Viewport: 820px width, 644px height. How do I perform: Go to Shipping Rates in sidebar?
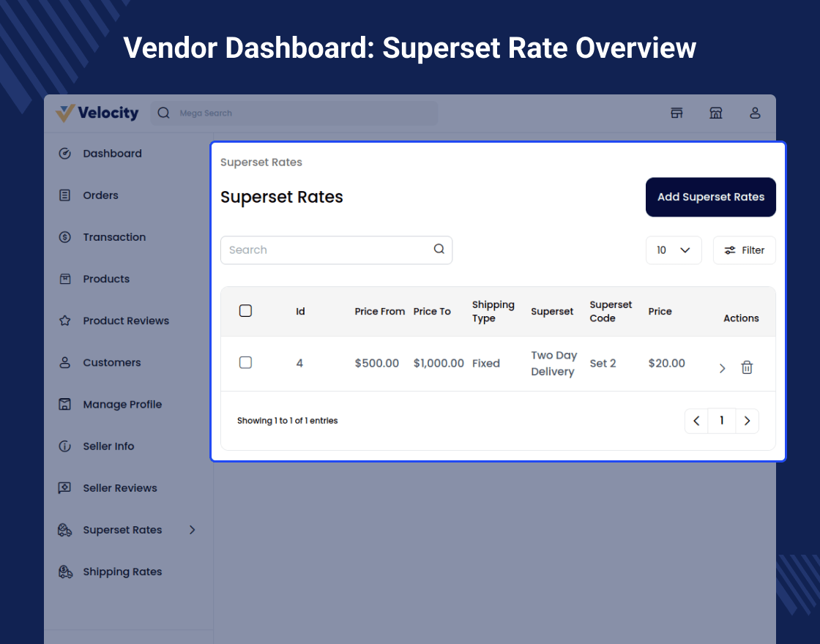click(122, 572)
